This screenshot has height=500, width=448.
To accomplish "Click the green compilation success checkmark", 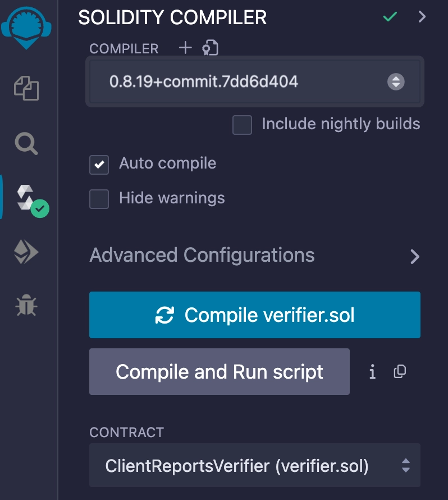I will coord(390,17).
